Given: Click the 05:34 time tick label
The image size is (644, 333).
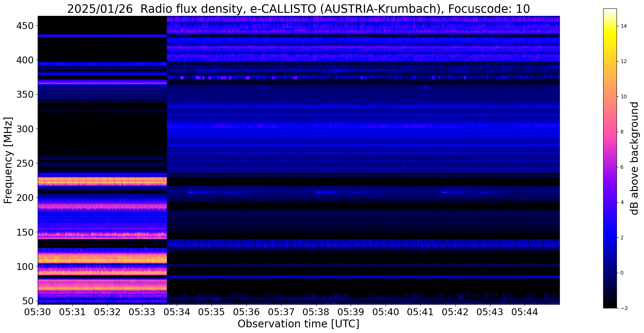Looking at the screenshot, I should coord(177,311).
